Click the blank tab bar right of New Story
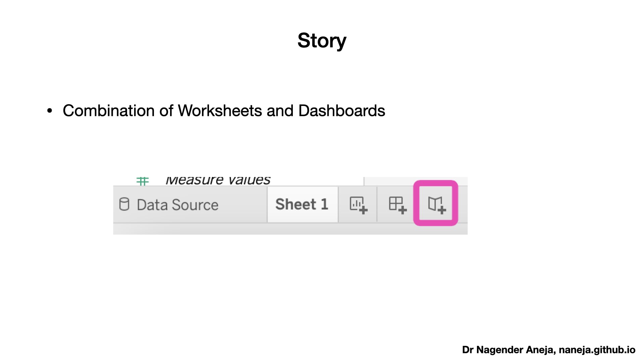 point(463,204)
